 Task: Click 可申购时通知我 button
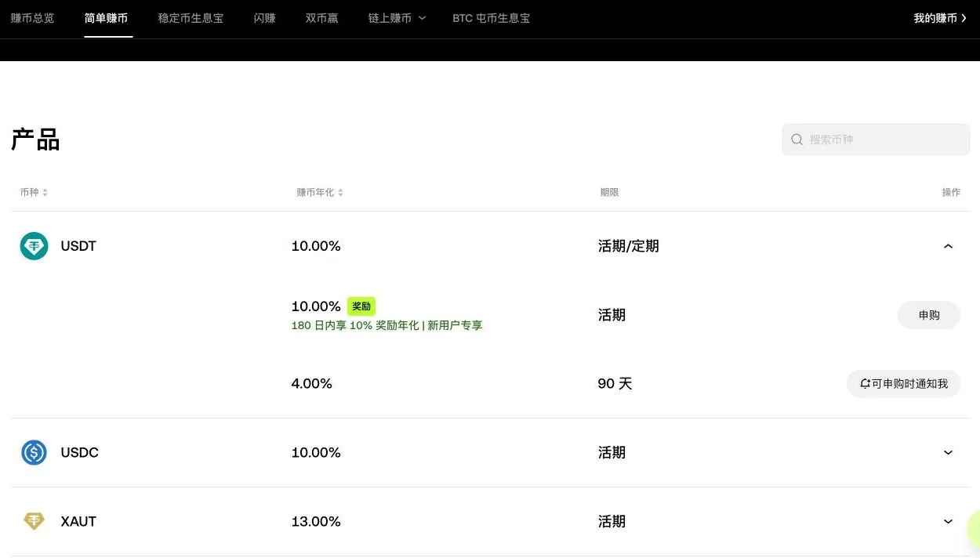coord(903,384)
